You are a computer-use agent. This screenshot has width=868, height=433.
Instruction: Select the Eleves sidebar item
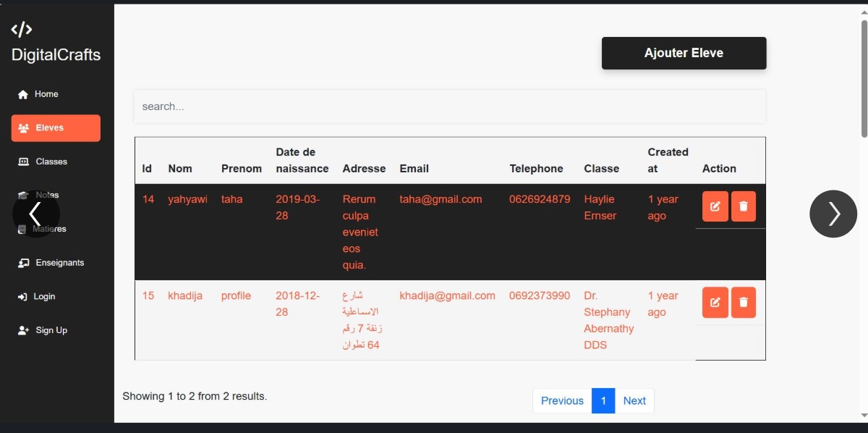coord(56,128)
